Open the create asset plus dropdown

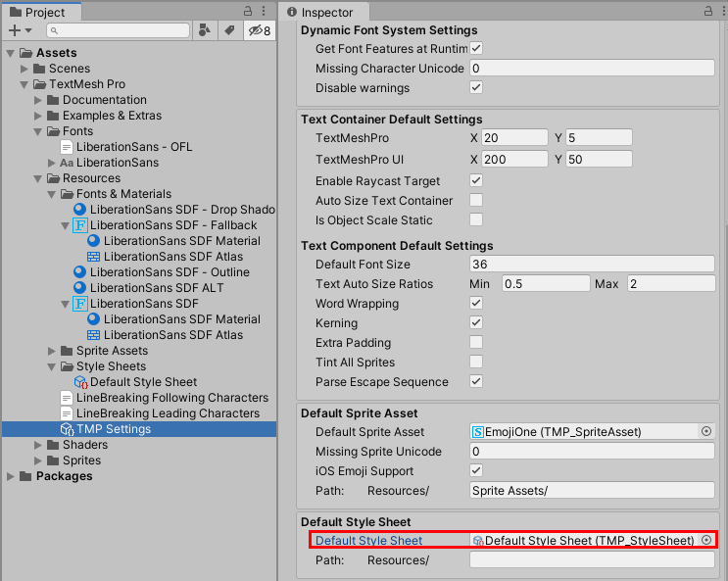[x=20, y=31]
